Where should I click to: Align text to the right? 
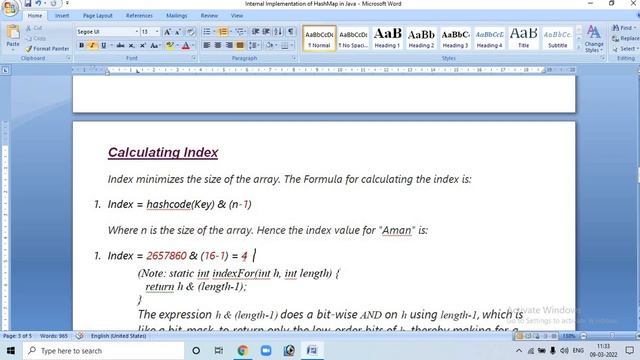coord(229,45)
